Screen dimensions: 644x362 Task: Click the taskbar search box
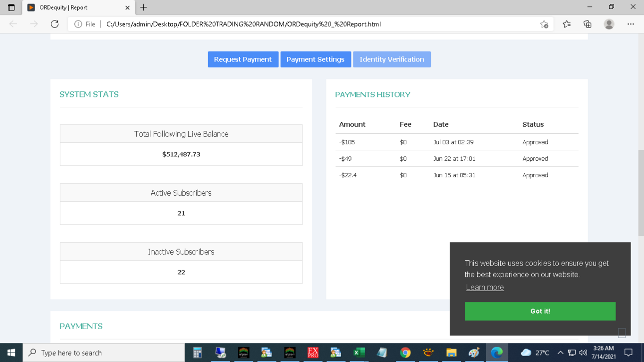coord(104,353)
